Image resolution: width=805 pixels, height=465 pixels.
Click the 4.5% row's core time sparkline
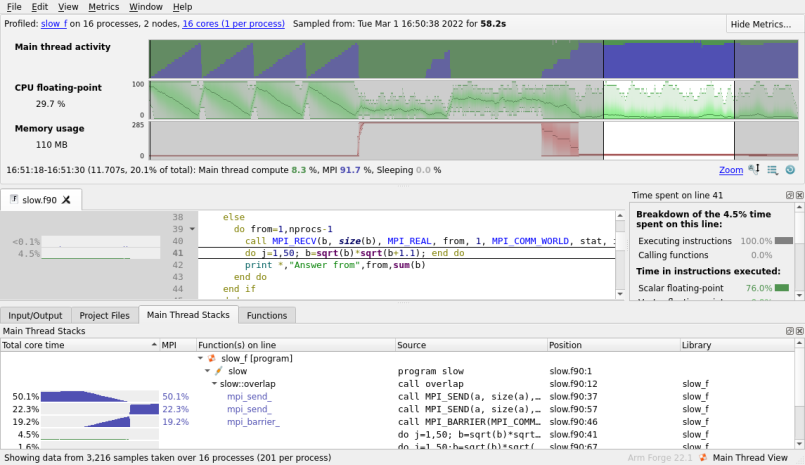pyautogui.click(x=100, y=435)
